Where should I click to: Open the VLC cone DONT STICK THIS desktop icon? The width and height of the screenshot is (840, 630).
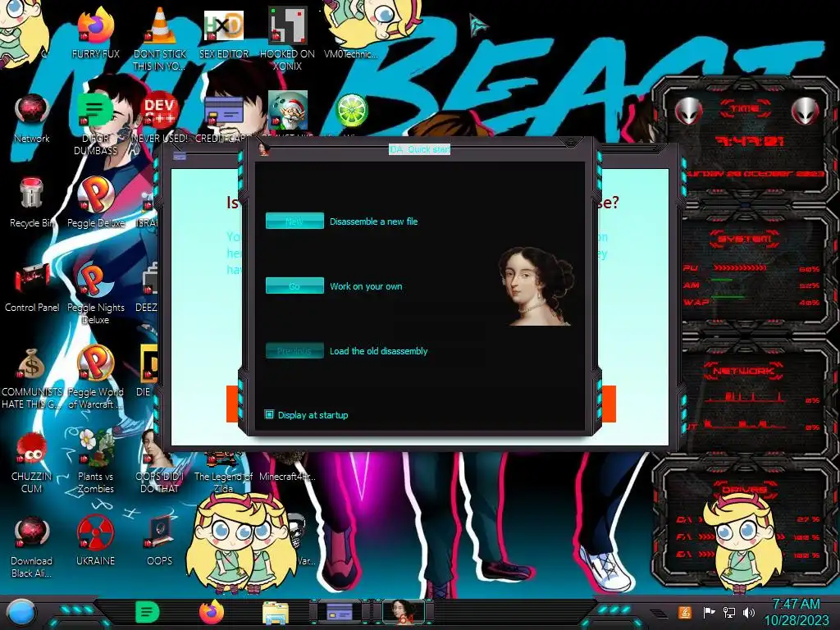pos(160,25)
